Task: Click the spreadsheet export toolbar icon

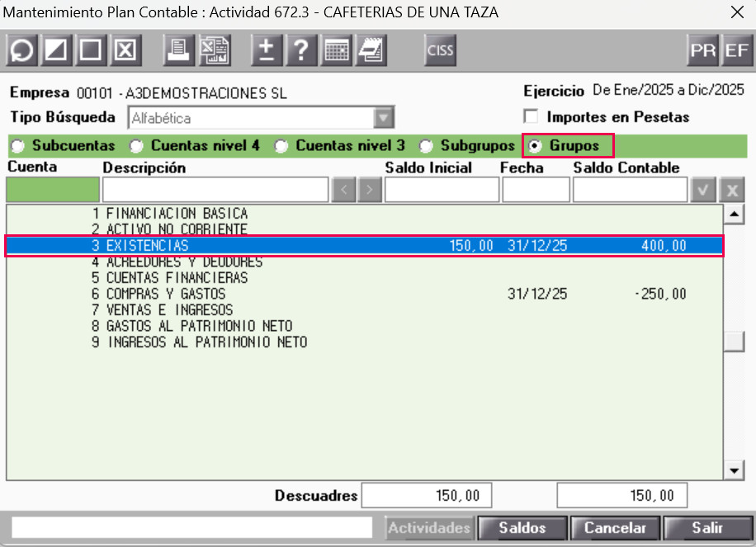Action: [214, 50]
